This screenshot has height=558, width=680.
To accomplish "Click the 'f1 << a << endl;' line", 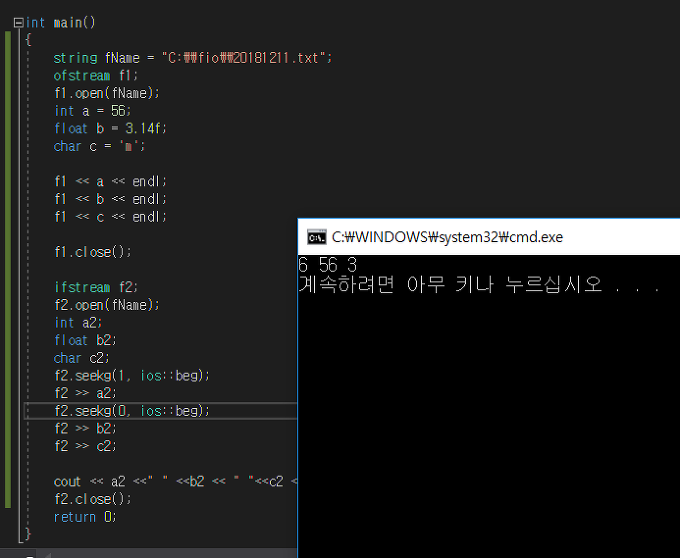I will click(111, 181).
